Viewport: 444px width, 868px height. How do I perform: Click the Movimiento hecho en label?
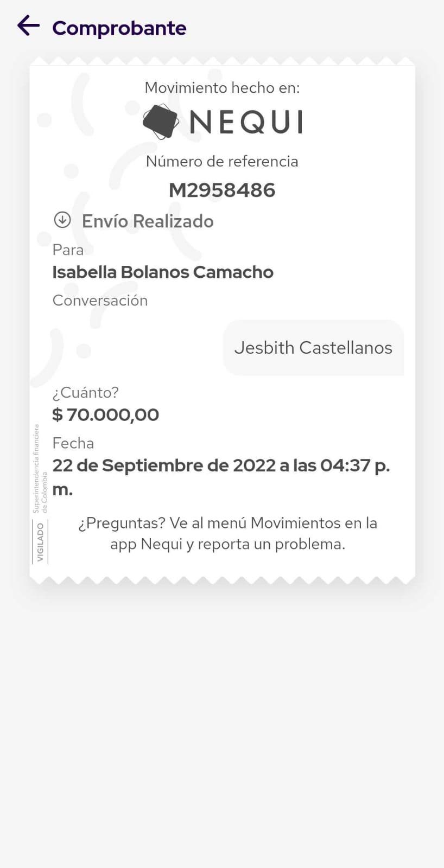tap(222, 87)
